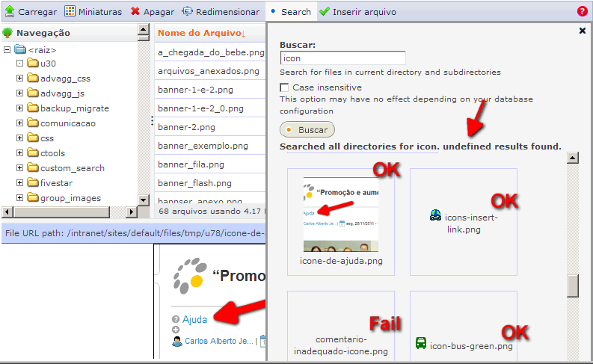Click navigation horizontal scroll left arrow
Viewport: 593px width, 364px height.
coord(7,212)
